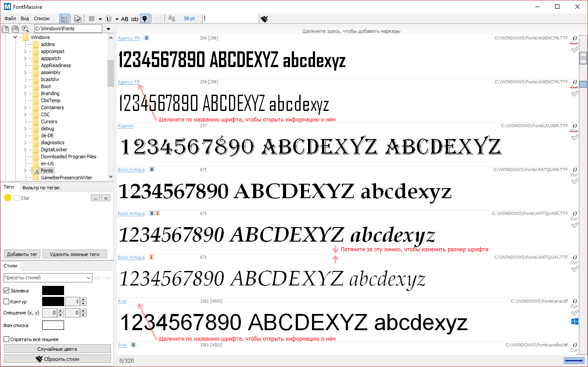Toggle the marker pin toolbar button
This screenshot has width=588, height=367.
[145, 18]
